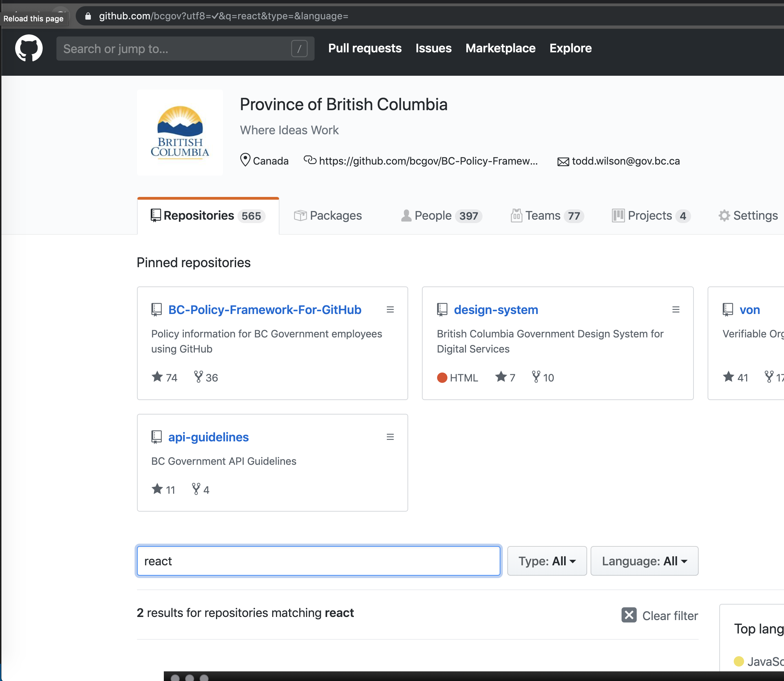Open the BC-Policy-Framework-For-GitHub repository link
Viewport: 784px width, 681px height.
point(265,310)
